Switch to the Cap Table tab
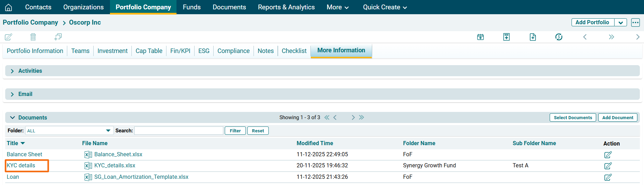The height and width of the screenshot is (185, 644). click(149, 51)
